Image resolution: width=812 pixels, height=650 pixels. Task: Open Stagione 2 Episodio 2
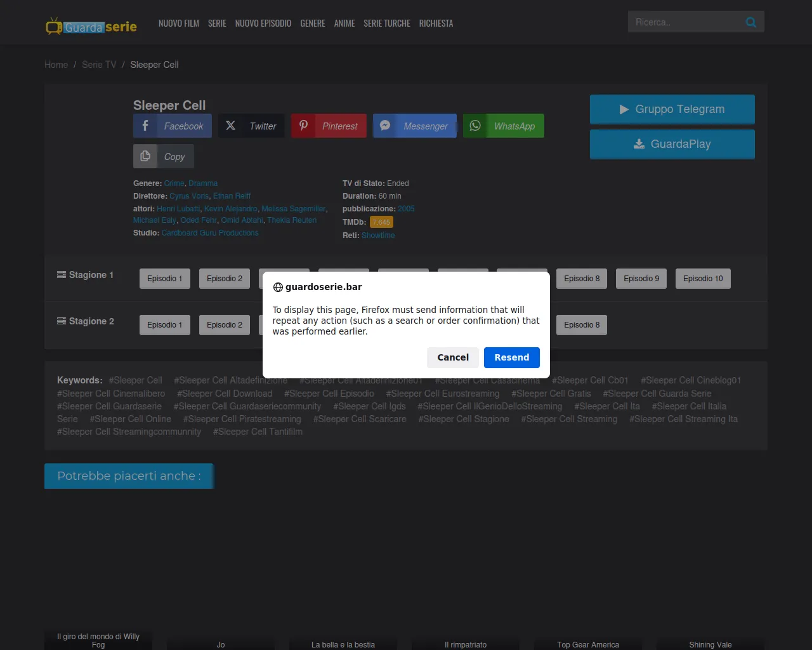225,325
